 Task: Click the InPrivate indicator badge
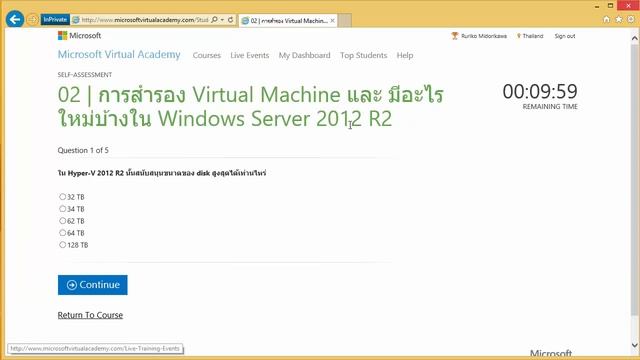(55, 20)
